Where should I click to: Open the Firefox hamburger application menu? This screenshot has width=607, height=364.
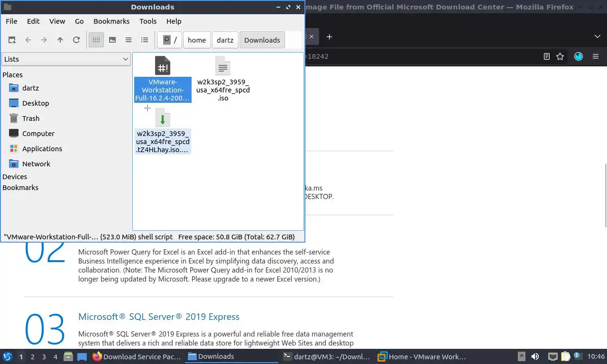[596, 56]
